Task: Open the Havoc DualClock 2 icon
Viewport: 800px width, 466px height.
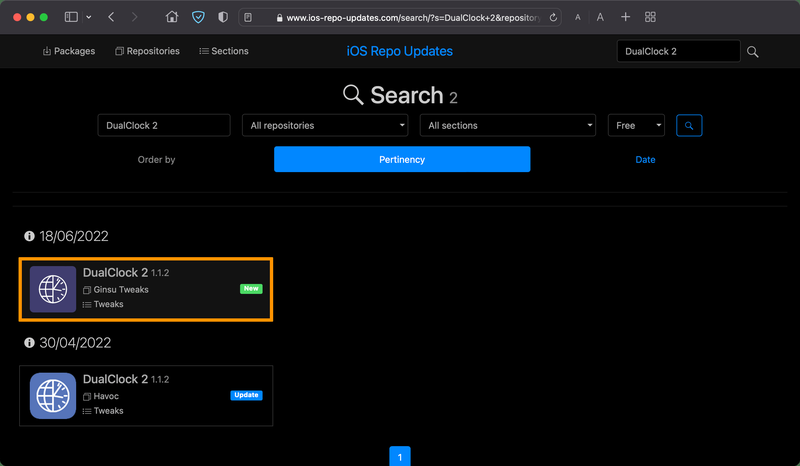Action: [x=53, y=396]
